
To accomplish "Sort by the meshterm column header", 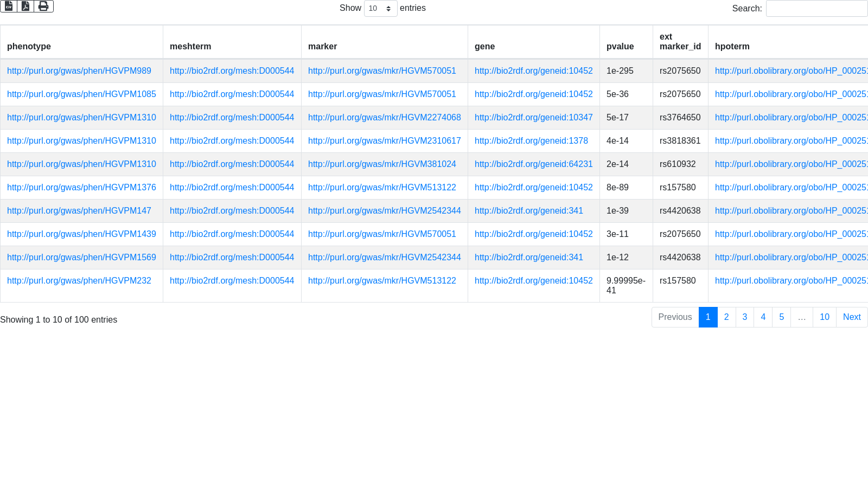I will click(x=190, y=47).
